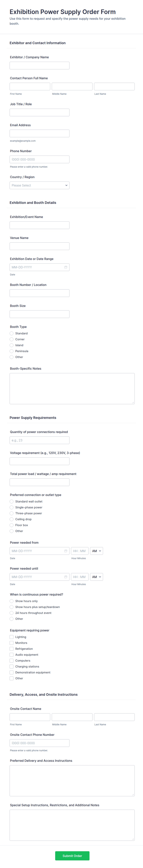The image size is (143, 868).
Task: Select the Ceiling drop outlet type
Action: [x=11, y=519]
